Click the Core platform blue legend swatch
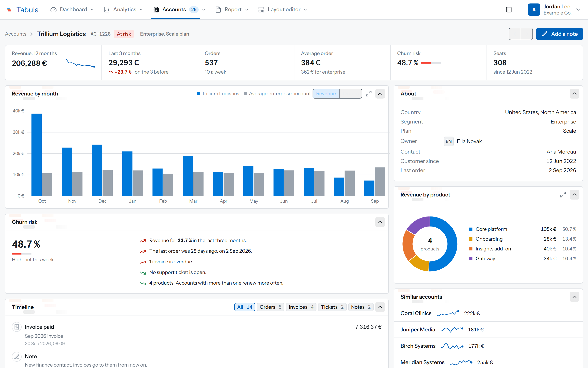 [471, 229]
